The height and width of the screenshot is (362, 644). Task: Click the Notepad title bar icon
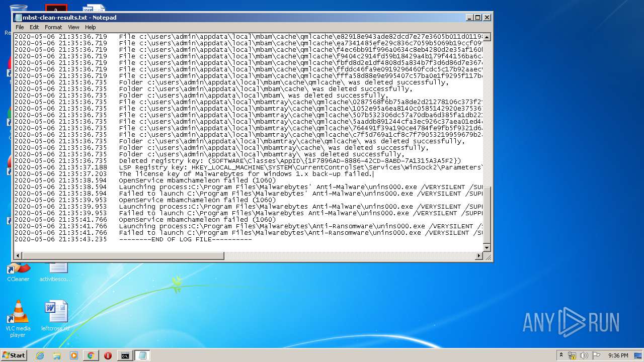pos(19,18)
